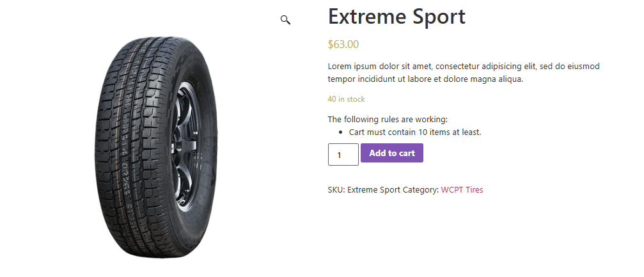
Task: Click the 'Cart must contain 10 items' rule
Action: pyautogui.click(x=414, y=132)
